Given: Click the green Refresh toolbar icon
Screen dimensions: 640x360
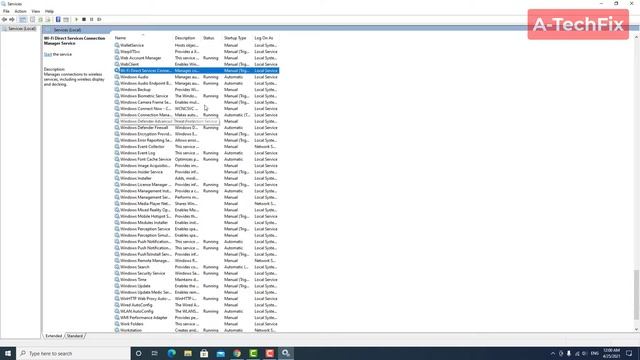Looking at the screenshot, I should (x=40, y=20).
